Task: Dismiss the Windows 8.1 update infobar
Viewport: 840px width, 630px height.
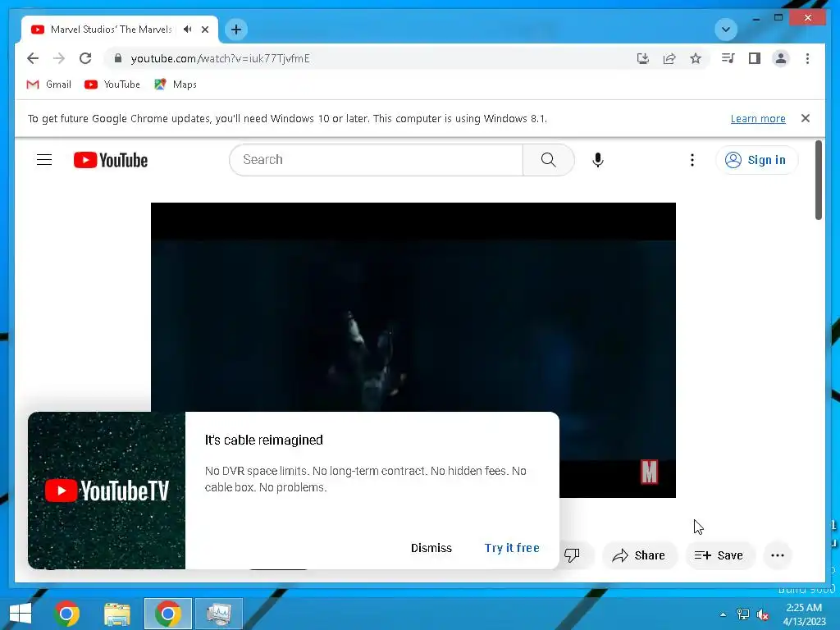Action: (x=806, y=118)
